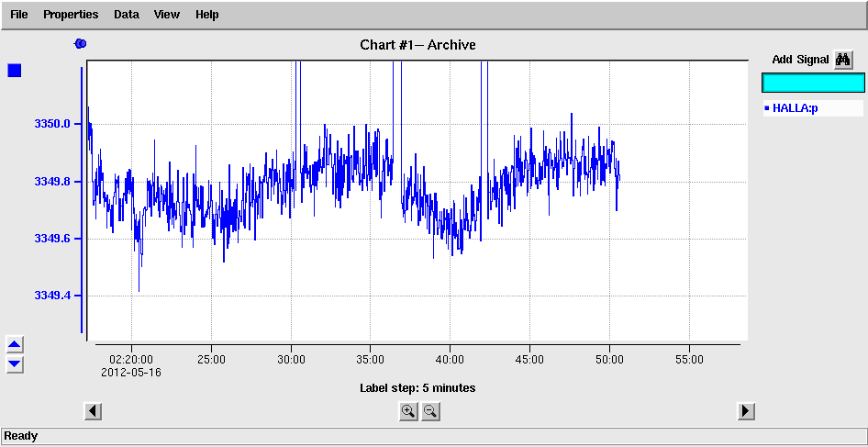Click the time axis label 02:20:00

[x=131, y=360]
